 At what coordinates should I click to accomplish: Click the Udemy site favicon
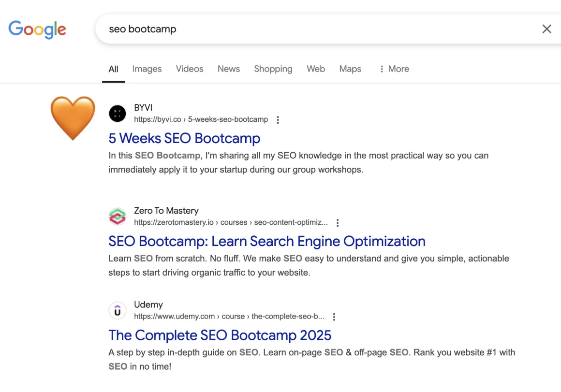(118, 310)
